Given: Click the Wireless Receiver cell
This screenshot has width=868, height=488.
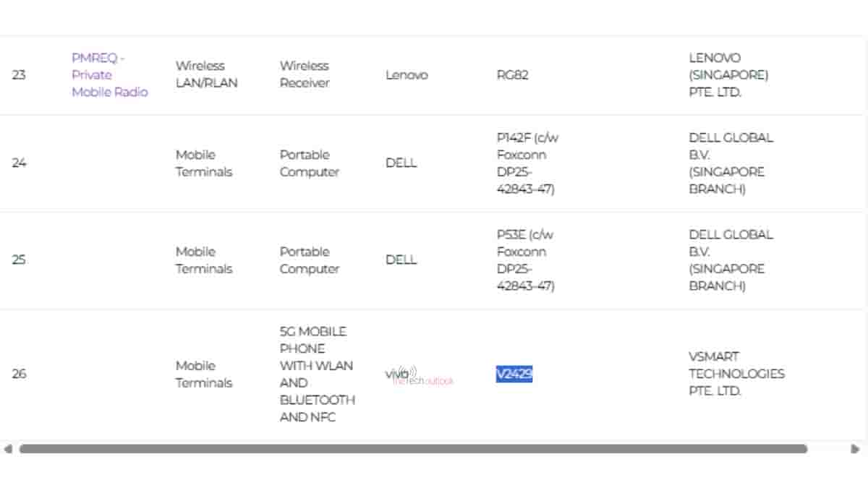Looking at the screenshot, I should (305, 74).
